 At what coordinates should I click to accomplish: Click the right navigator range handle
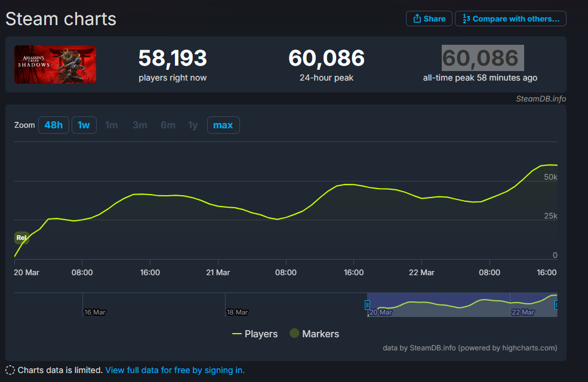coord(556,305)
